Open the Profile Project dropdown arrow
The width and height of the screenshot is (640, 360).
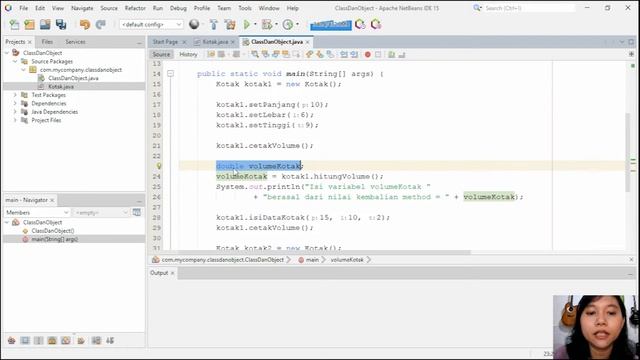coord(297,24)
